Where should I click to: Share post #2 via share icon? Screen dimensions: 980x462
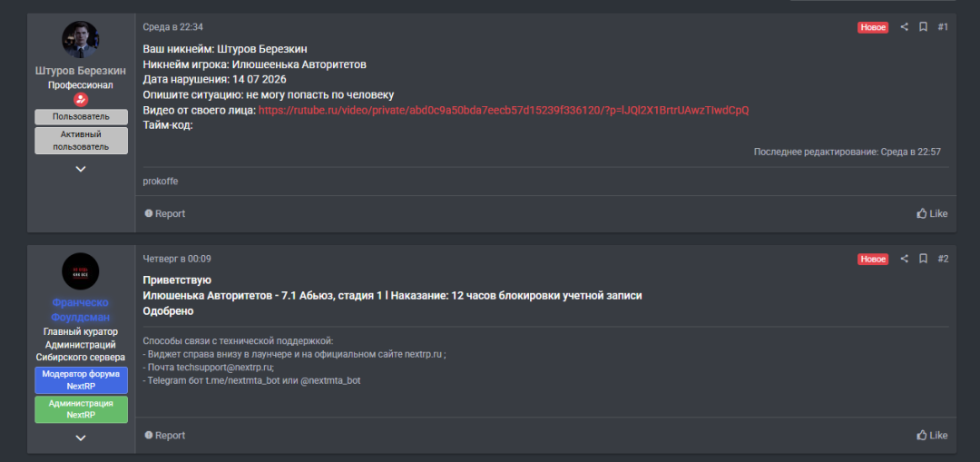(x=904, y=258)
